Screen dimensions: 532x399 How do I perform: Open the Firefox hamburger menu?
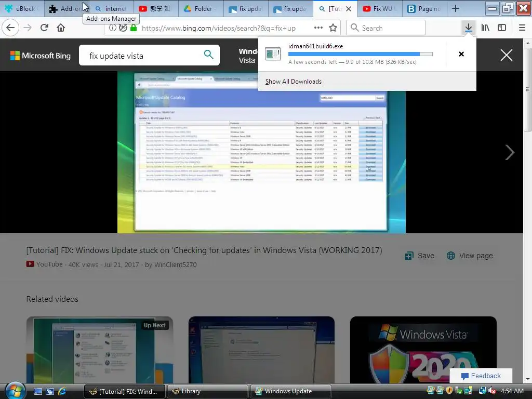(x=522, y=28)
